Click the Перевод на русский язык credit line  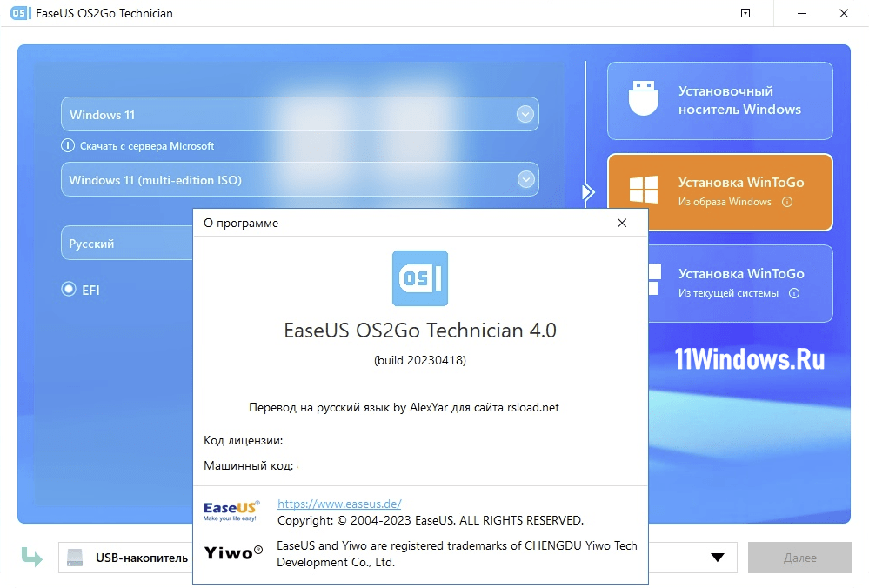404,407
